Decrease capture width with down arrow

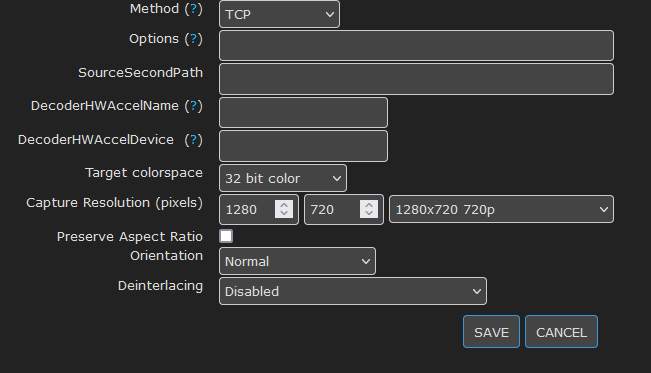284,213
